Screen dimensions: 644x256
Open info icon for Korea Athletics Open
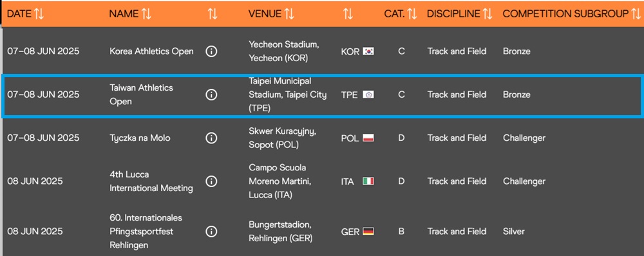pos(211,51)
